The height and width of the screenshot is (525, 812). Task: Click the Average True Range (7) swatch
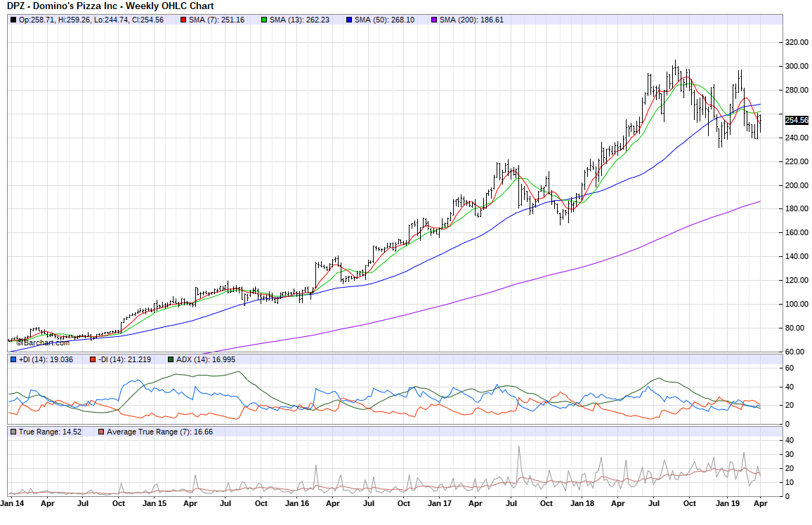[101, 432]
